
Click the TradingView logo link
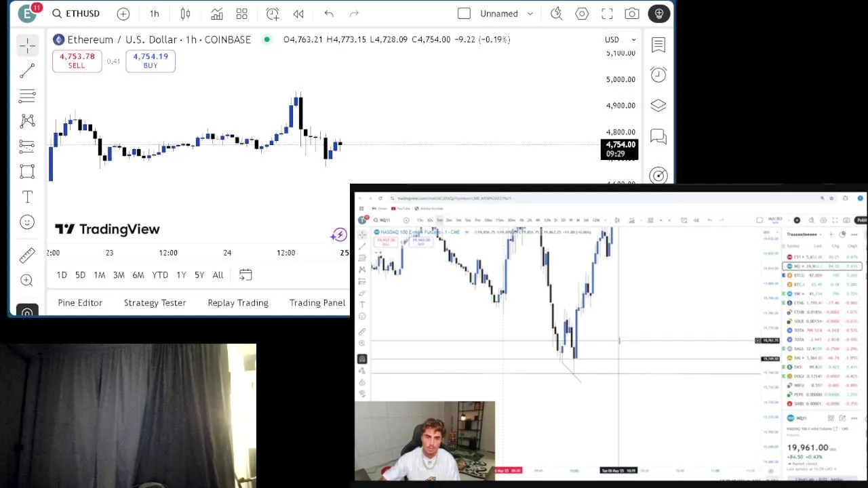[107, 229]
